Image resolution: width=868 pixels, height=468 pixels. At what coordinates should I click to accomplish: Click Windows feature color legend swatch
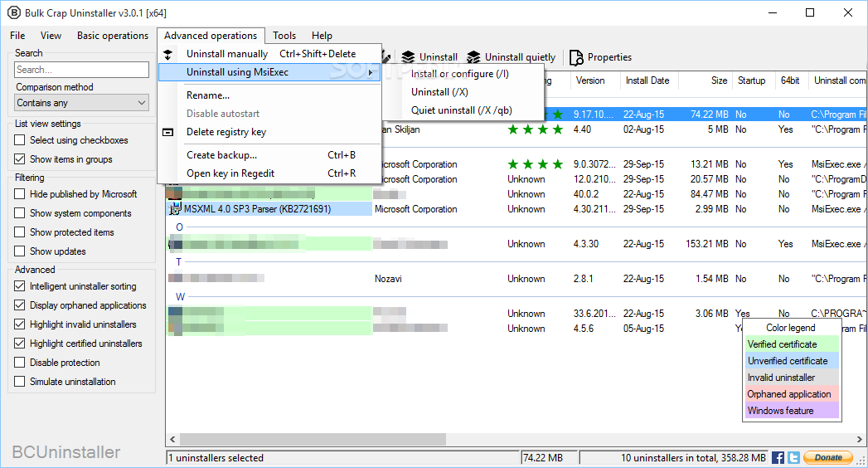(793, 411)
